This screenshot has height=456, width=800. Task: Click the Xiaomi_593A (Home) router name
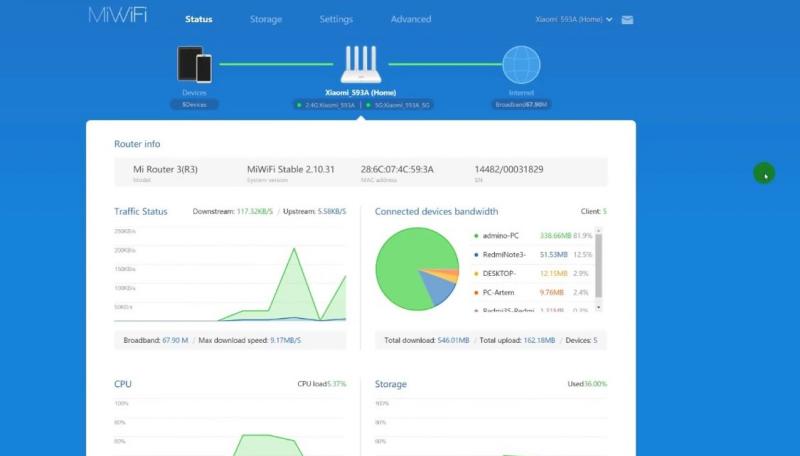pyautogui.click(x=361, y=93)
